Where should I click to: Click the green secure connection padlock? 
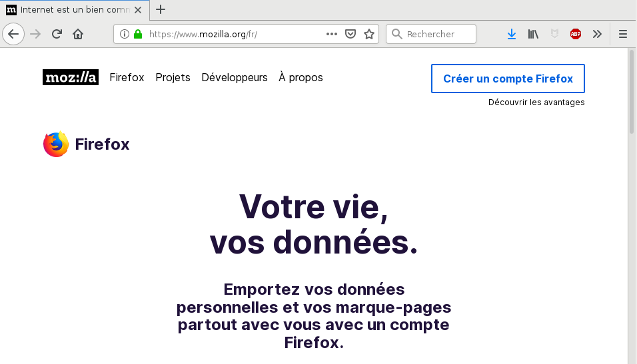(138, 34)
